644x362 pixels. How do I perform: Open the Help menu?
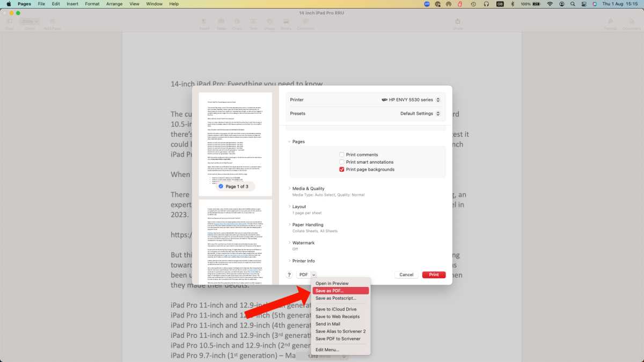174,4
